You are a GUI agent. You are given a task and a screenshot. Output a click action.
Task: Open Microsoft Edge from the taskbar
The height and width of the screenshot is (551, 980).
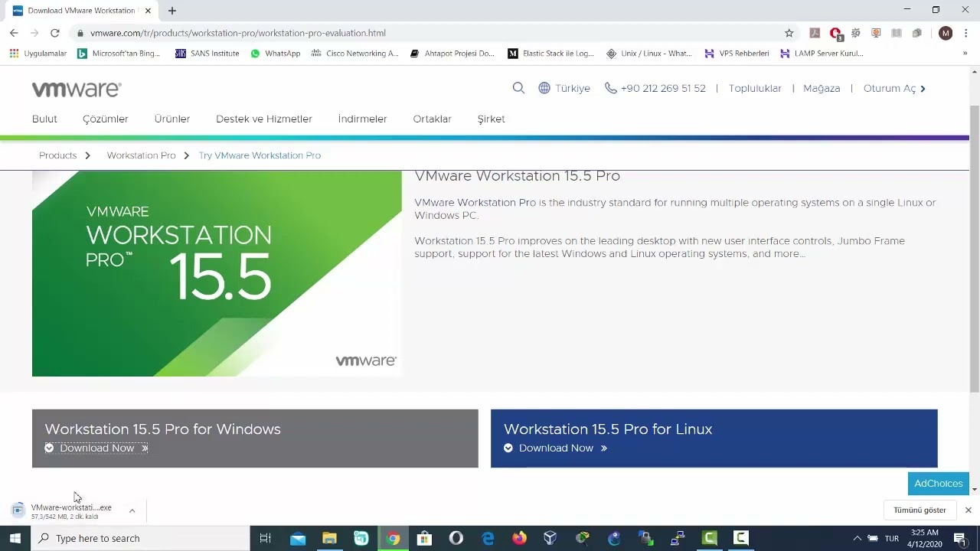488,538
